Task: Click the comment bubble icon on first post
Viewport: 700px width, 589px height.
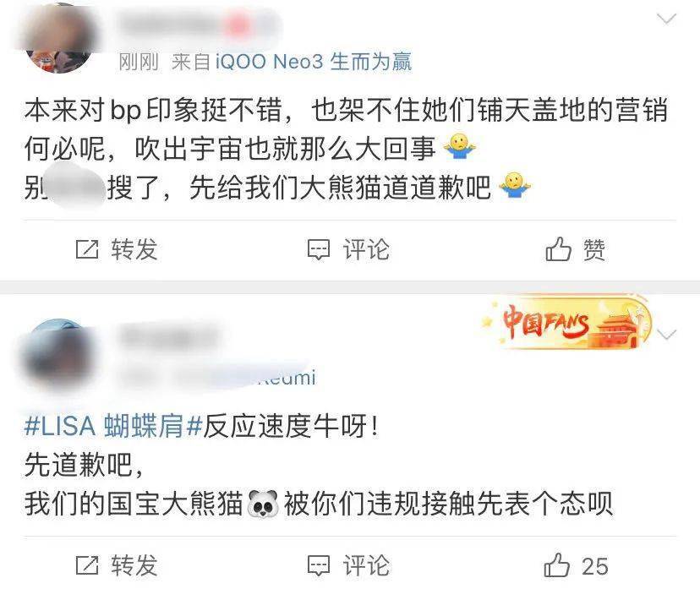Action: pos(319,250)
